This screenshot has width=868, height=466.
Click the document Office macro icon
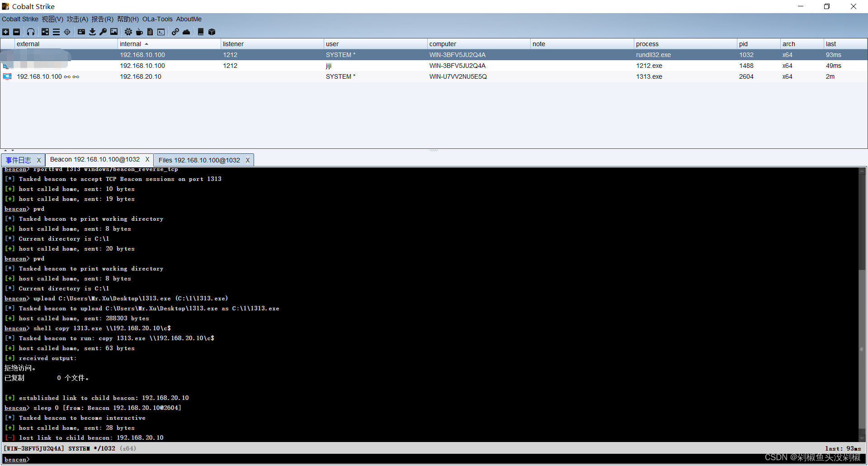pyautogui.click(x=150, y=32)
